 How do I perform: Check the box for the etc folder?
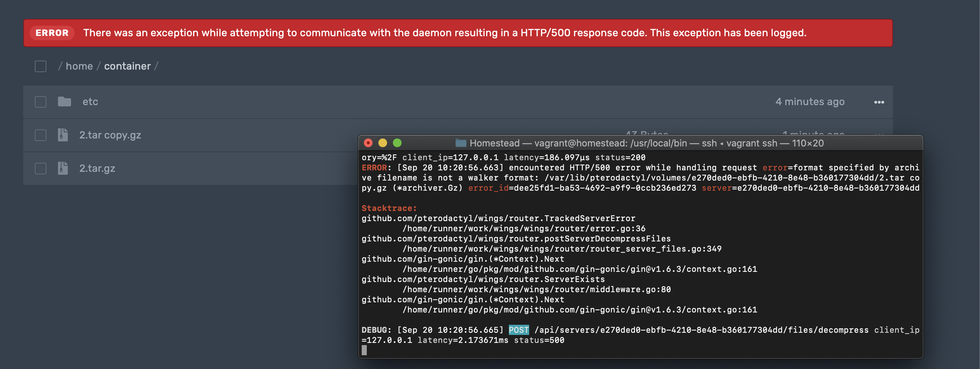coord(40,101)
